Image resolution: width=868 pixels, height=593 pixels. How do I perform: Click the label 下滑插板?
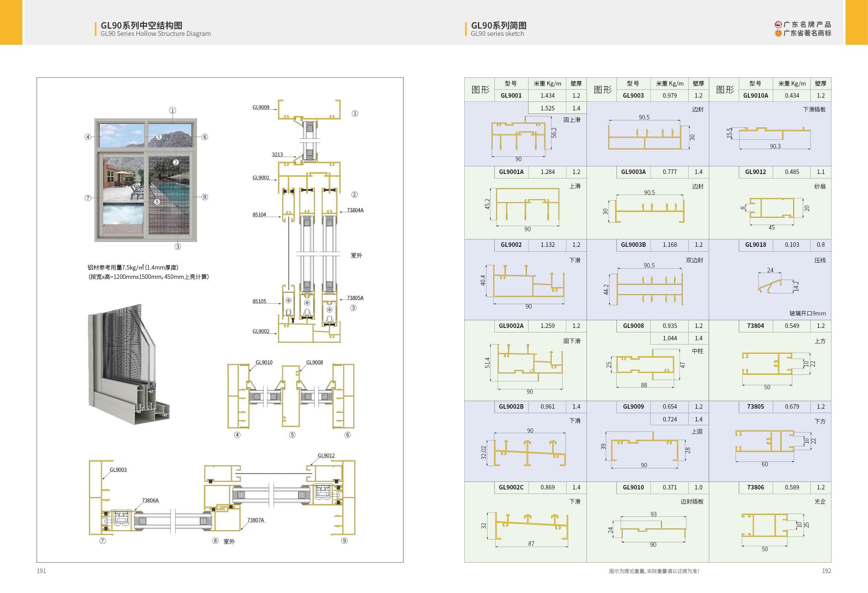814,109
